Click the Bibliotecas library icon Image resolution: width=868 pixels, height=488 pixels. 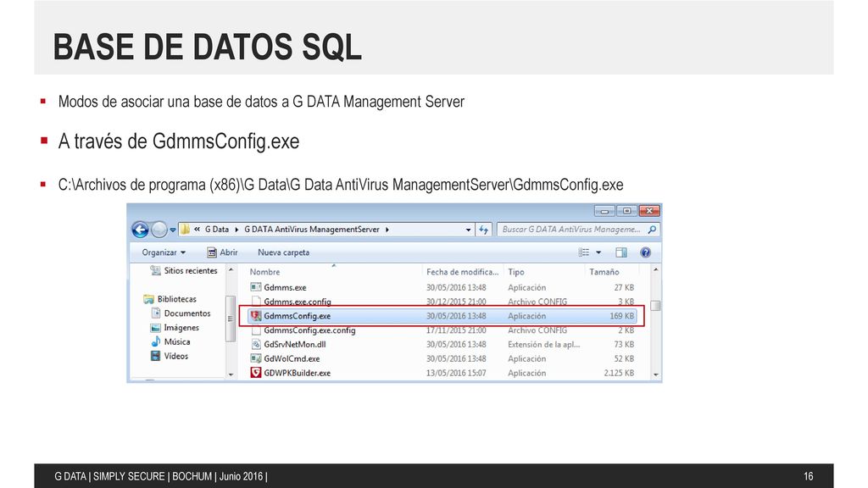[x=148, y=299]
